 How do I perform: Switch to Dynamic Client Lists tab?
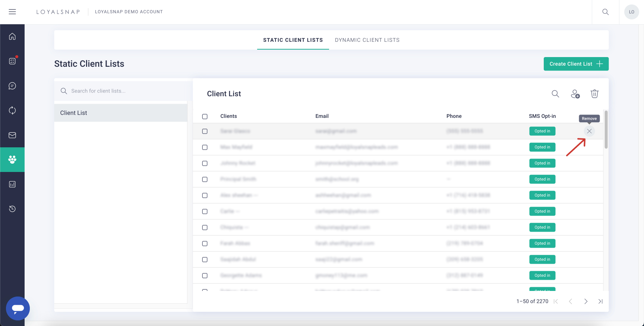367,40
